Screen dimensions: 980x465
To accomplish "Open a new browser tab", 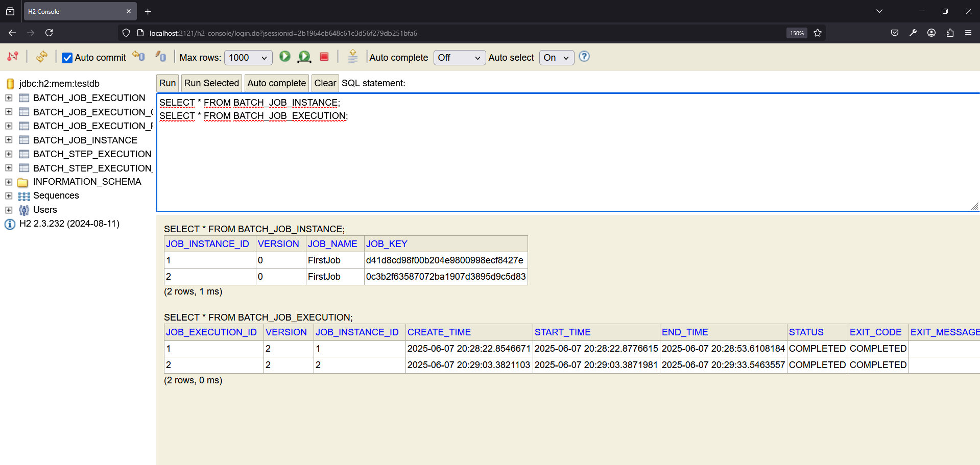I will (x=148, y=11).
